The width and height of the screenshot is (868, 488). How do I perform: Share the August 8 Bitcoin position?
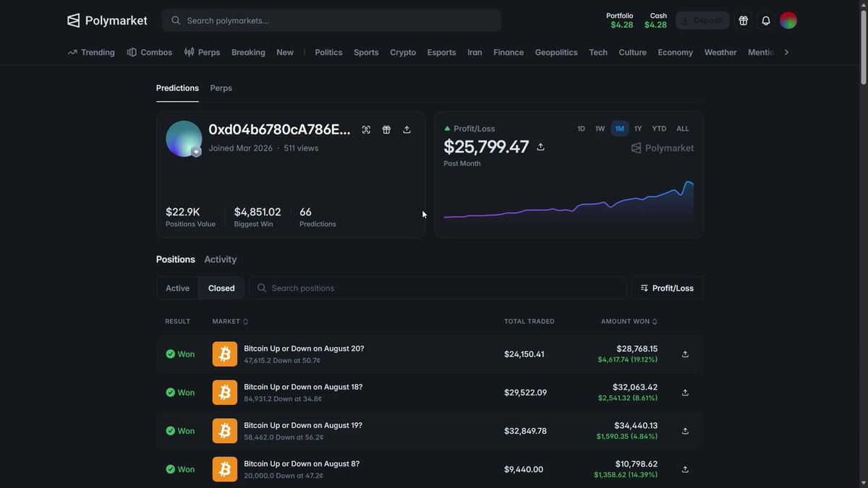tap(685, 469)
